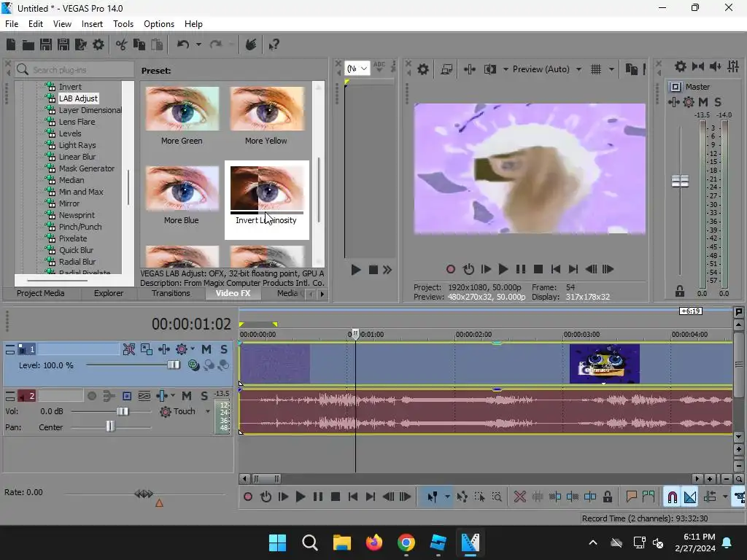Enable Normal Edit Tool in bottom toolbar

(432, 497)
